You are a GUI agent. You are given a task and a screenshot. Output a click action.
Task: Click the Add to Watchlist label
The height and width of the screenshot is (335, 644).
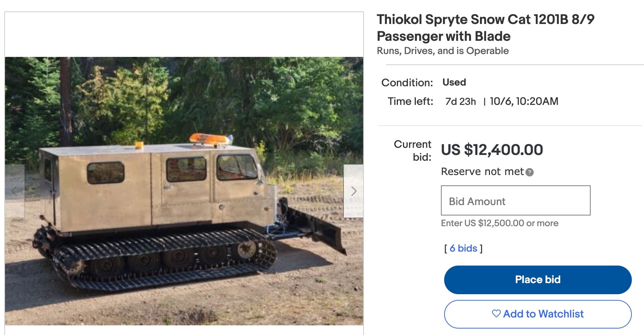(543, 314)
